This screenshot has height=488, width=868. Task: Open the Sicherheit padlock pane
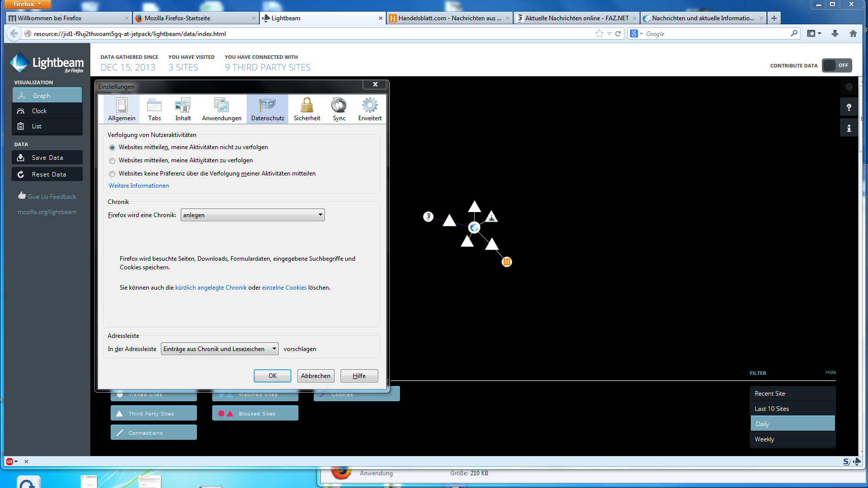307,109
